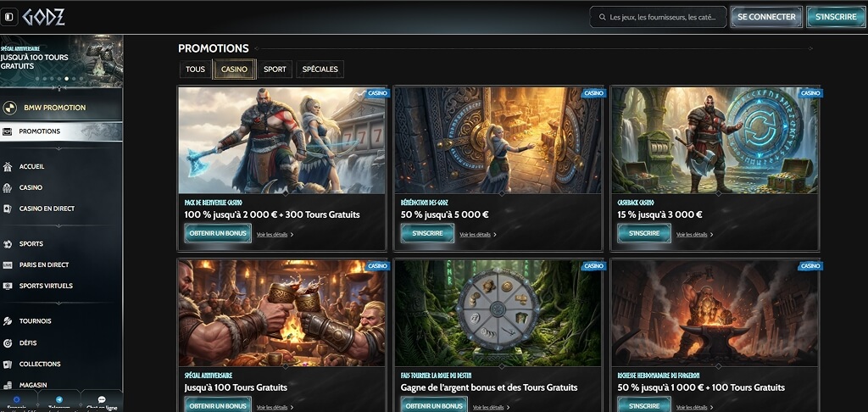This screenshot has width=868, height=412.
Task: Open Sports via the soccer ball icon
Action: pos(7,243)
